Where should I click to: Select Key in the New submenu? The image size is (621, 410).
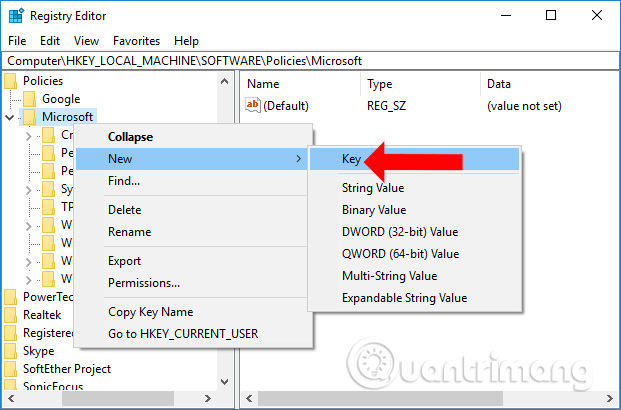coord(414,159)
